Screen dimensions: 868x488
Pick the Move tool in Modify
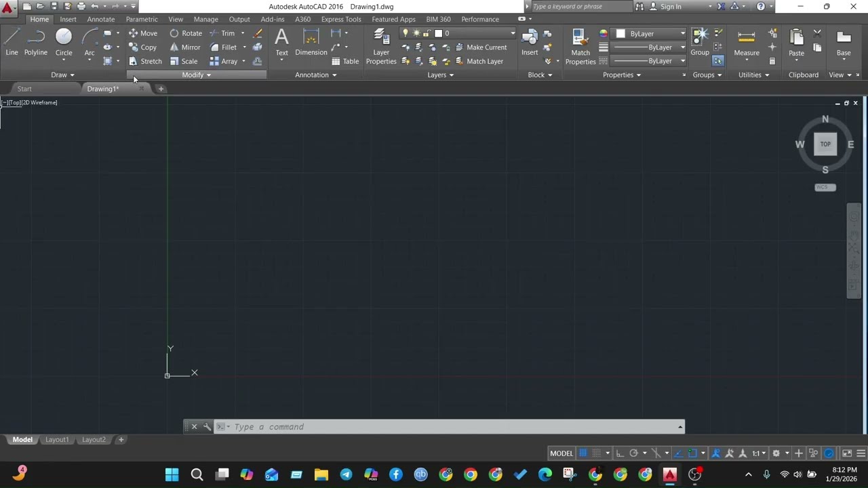pyautogui.click(x=143, y=33)
